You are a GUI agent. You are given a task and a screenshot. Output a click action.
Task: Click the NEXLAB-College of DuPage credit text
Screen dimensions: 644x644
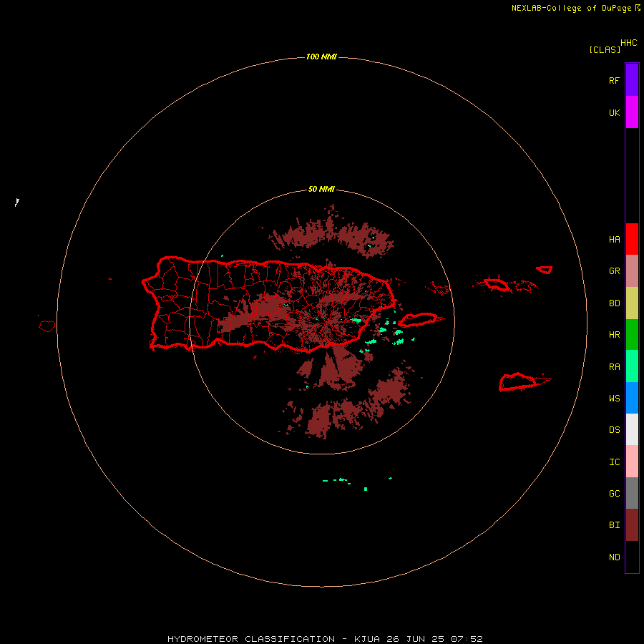pyautogui.click(x=571, y=8)
